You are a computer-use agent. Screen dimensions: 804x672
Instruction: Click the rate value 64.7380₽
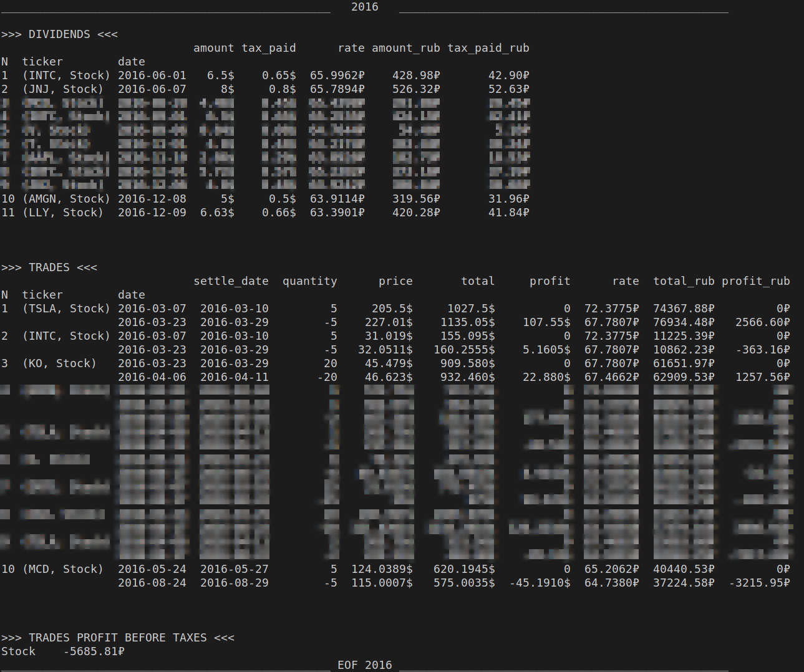pyautogui.click(x=612, y=583)
